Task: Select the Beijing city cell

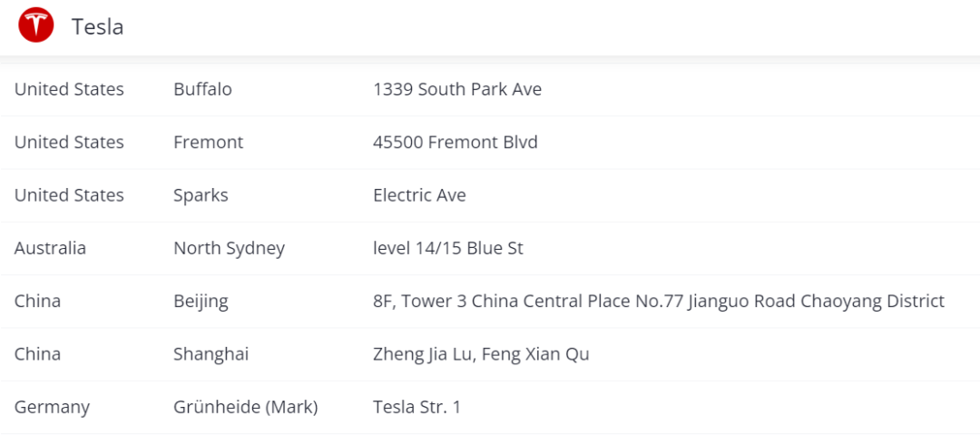Action: point(201,302)
